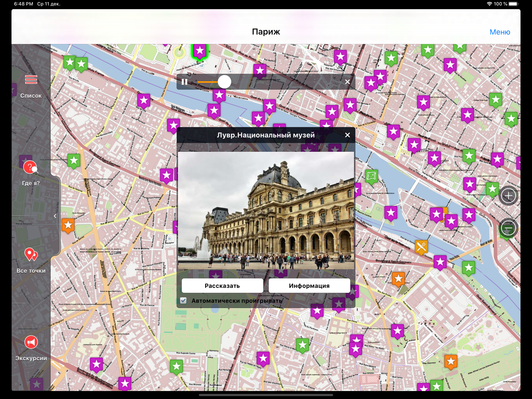
Task: Close the Лувр.Национальный музей popup
Action: tap(347, 135)
